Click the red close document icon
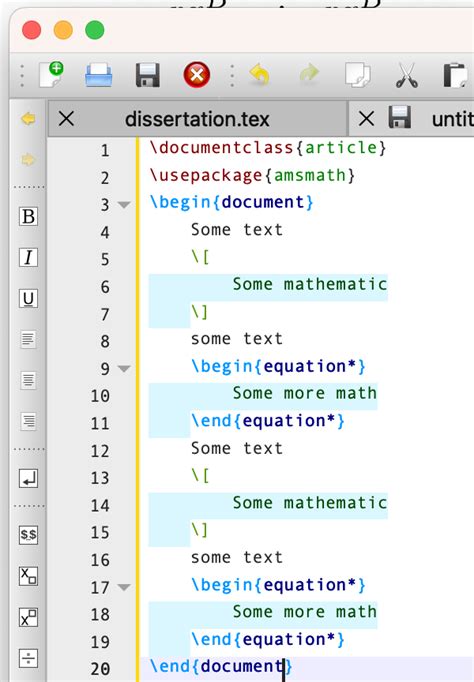474x682 pixels. 197,75
